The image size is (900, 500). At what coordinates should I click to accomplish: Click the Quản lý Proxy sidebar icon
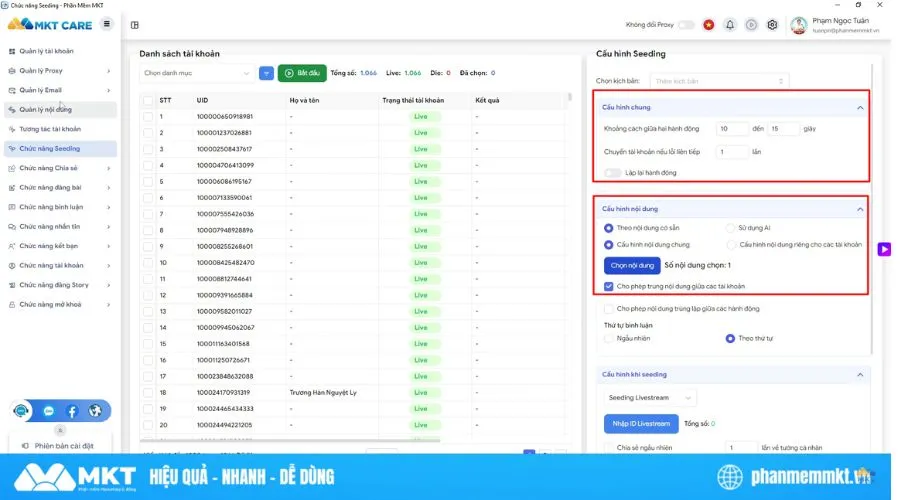12,71
